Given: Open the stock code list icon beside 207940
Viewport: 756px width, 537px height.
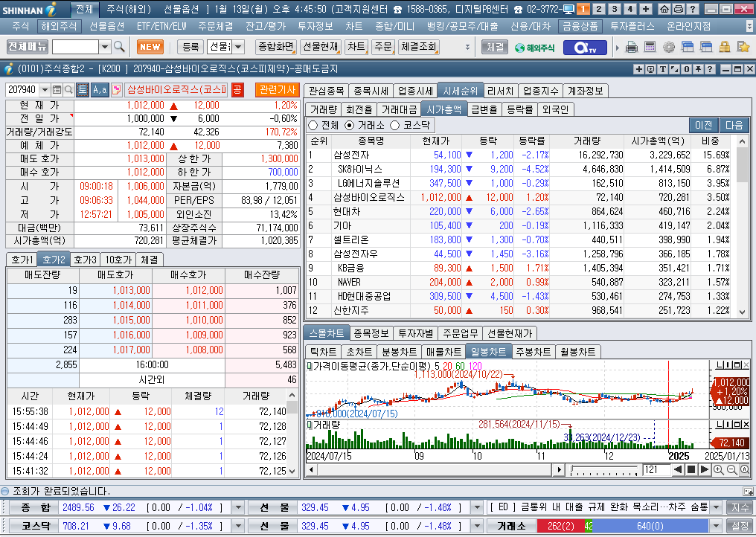Looking at the screenshot, I should [57, 90].
